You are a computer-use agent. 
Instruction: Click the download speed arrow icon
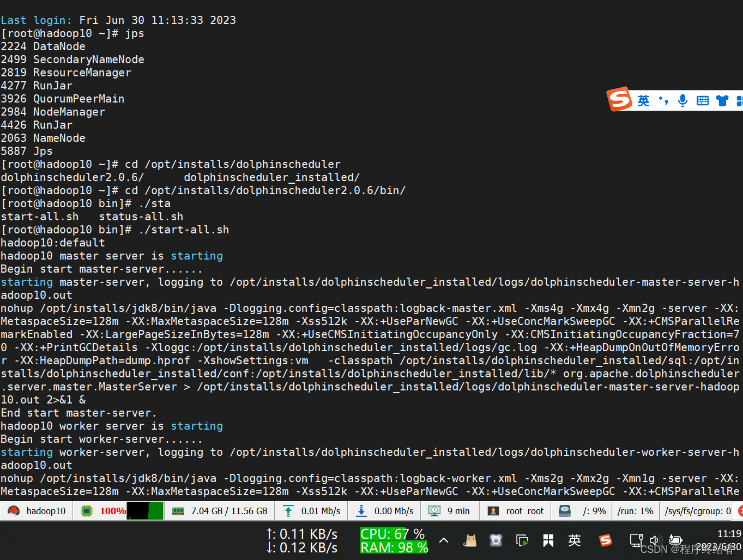(x=361, y=511)
